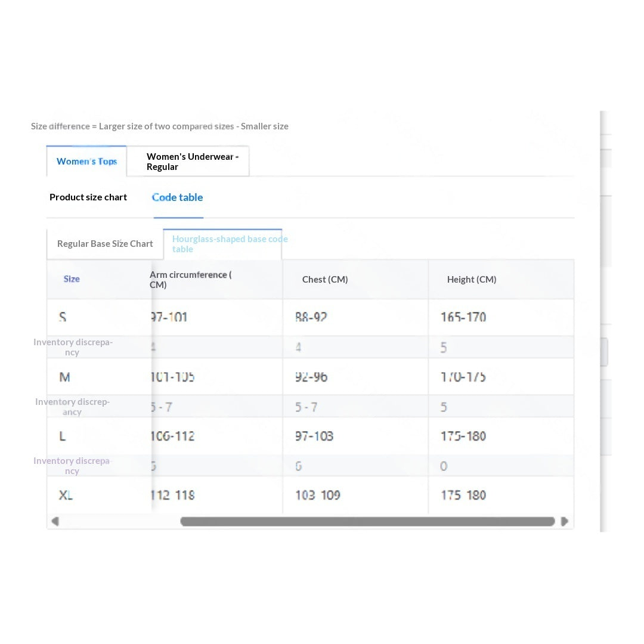This screenshot has height=644, width=644.
Task: Select the Code table tab
Action: click(178, 197)
